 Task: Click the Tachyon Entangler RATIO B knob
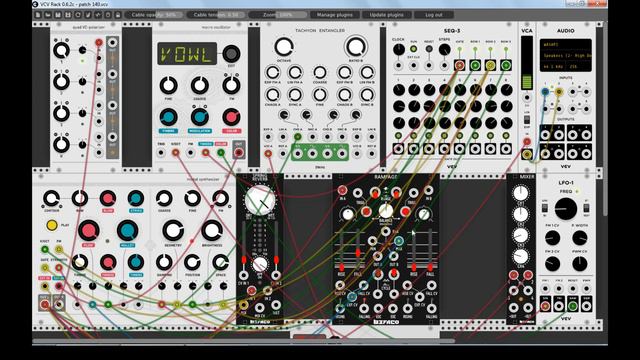pyautogui.click(x=356, y=47)
